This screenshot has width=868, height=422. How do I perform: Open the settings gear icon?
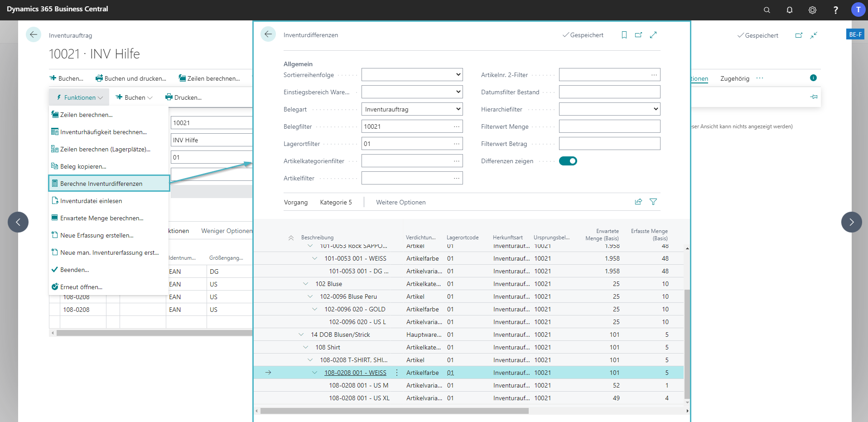[x=812, y=10]
